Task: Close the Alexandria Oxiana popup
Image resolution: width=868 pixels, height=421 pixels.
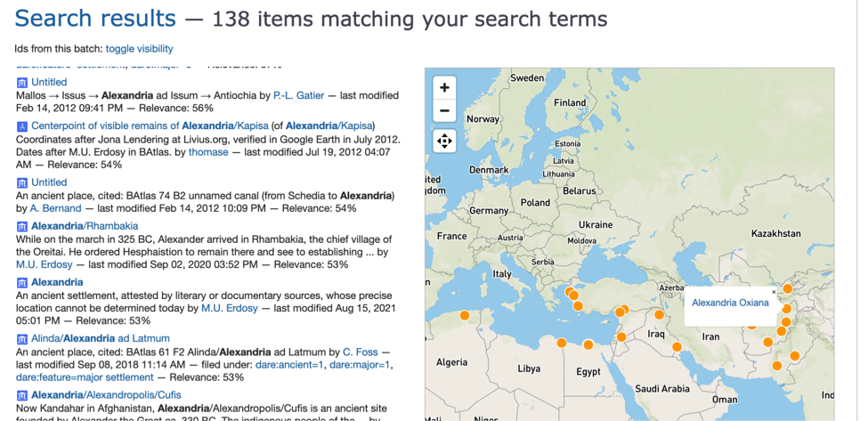Action: pyautogui.click(x=774, y=291)
